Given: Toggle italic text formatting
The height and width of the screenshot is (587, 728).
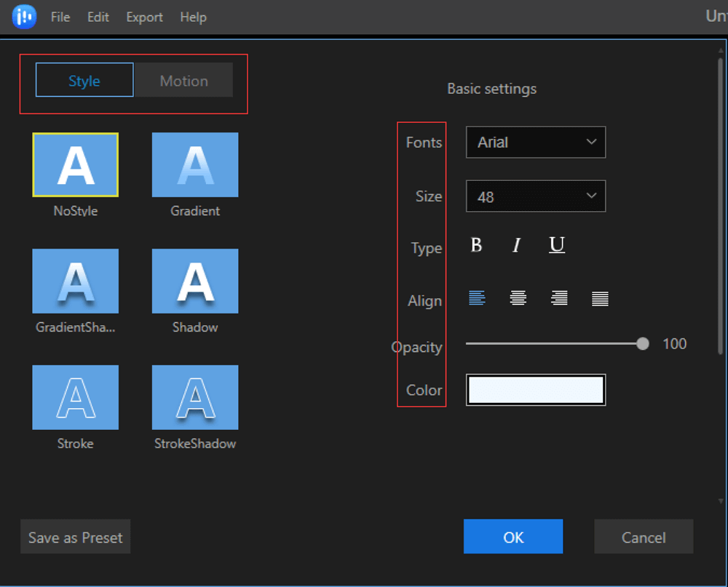Looking at the screenshot, I should click(x=516, y=246).
